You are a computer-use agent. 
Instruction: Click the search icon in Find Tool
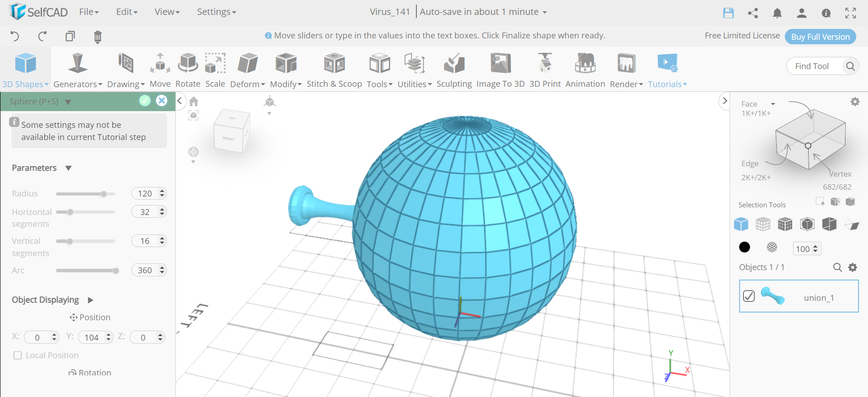850,66
